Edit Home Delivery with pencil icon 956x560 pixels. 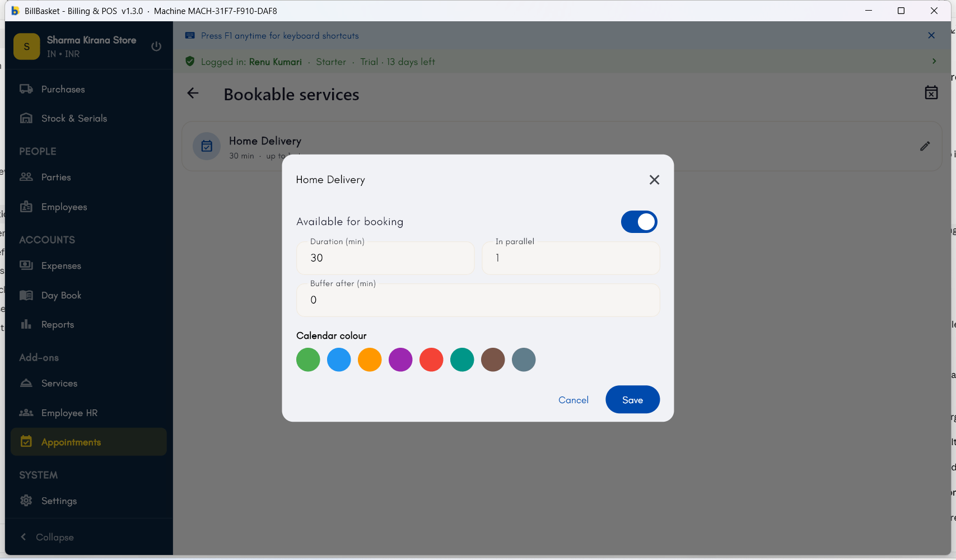coord(925,146)
